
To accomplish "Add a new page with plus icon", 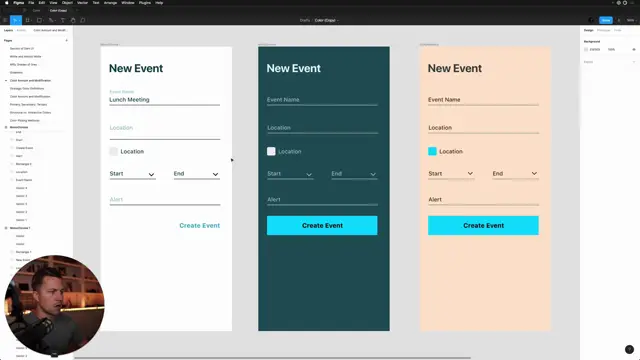I will 67,40.
